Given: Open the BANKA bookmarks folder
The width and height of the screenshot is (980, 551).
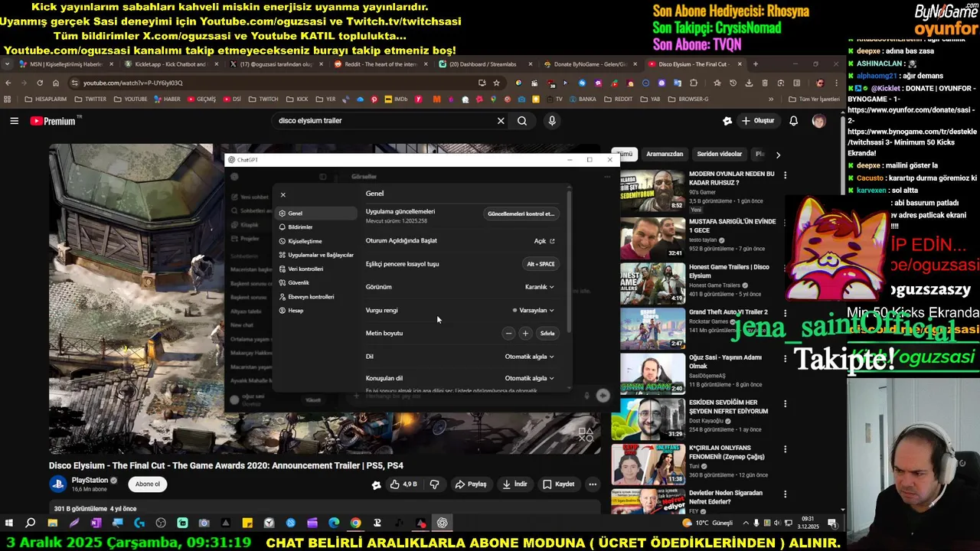Looking at the screenshot, I should [582, 99].
